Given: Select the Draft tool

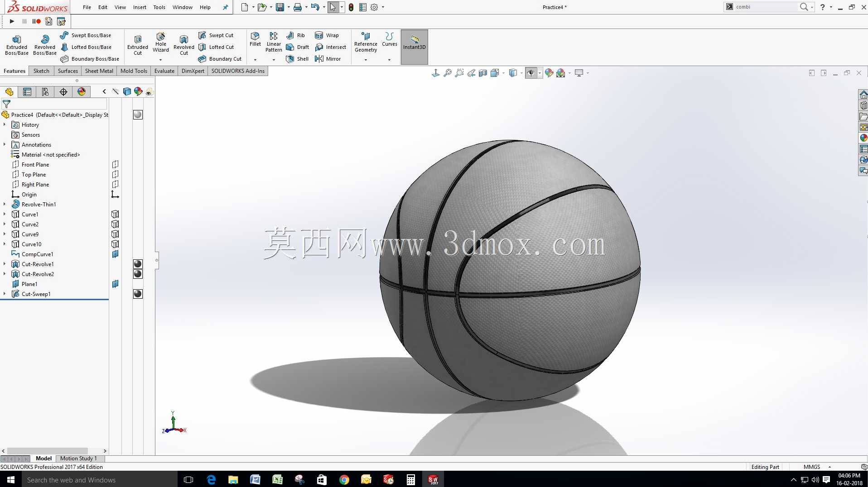Looking at the screenshot, I should [298, 47].
